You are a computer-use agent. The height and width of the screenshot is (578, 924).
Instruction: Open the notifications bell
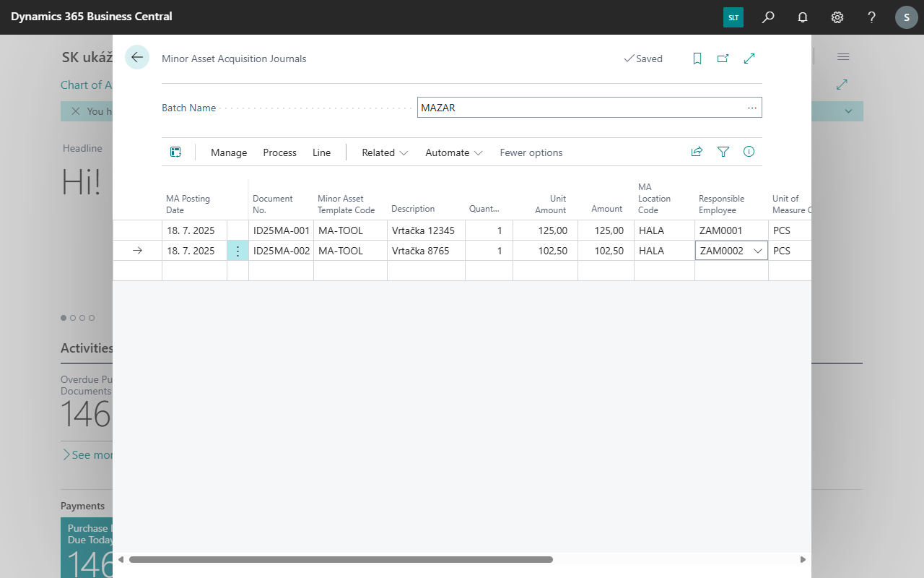coord(803,17)
